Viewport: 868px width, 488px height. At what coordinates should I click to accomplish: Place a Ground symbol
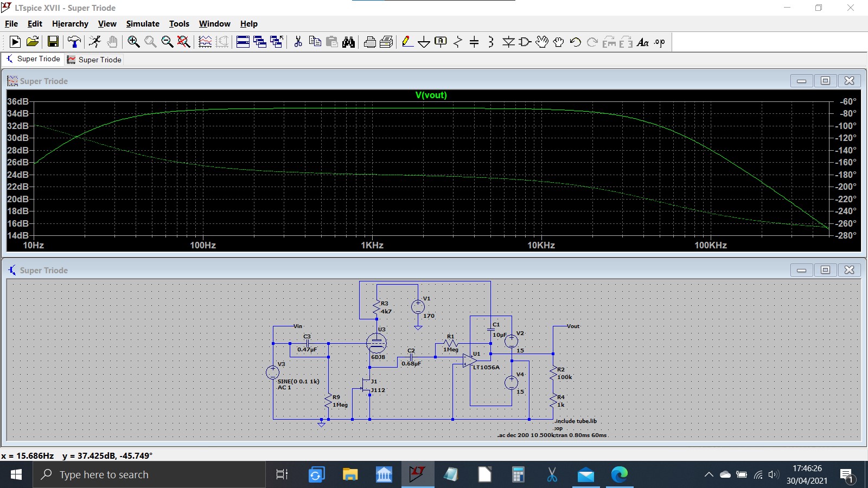pos(424,42)
